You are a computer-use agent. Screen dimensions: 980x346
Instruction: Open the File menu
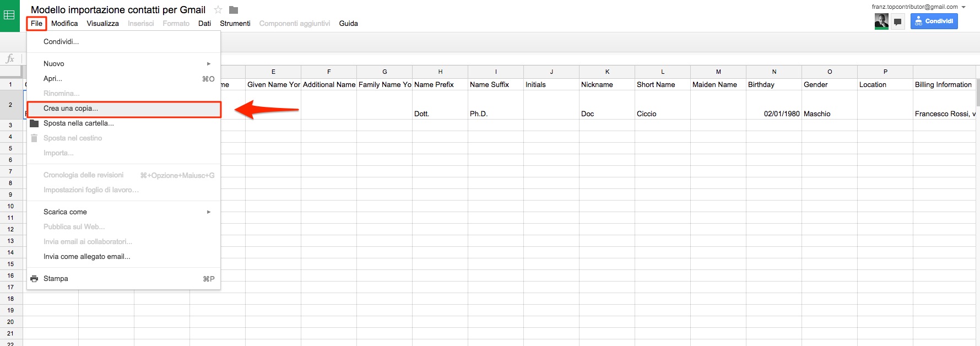pyautogui.click(x=36, y=24)
